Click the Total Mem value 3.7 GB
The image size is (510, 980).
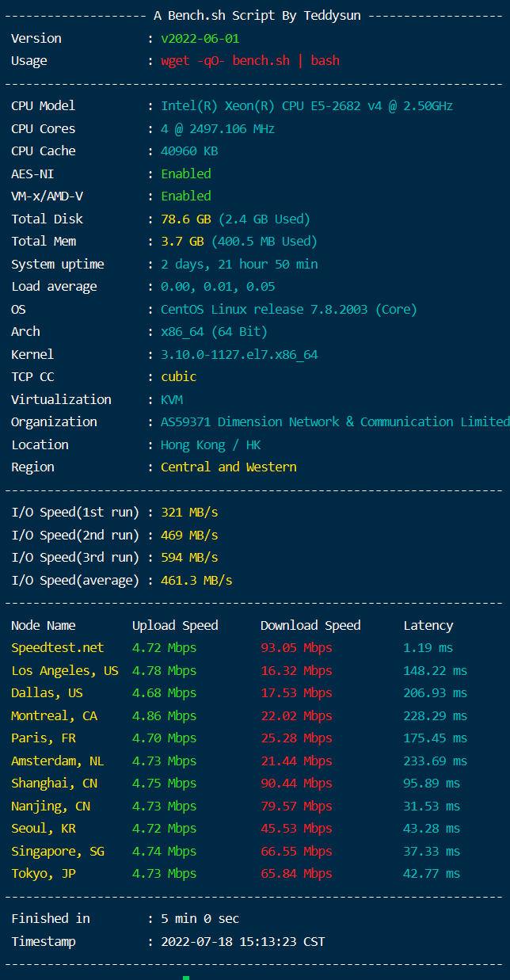[x=182, y=241]
